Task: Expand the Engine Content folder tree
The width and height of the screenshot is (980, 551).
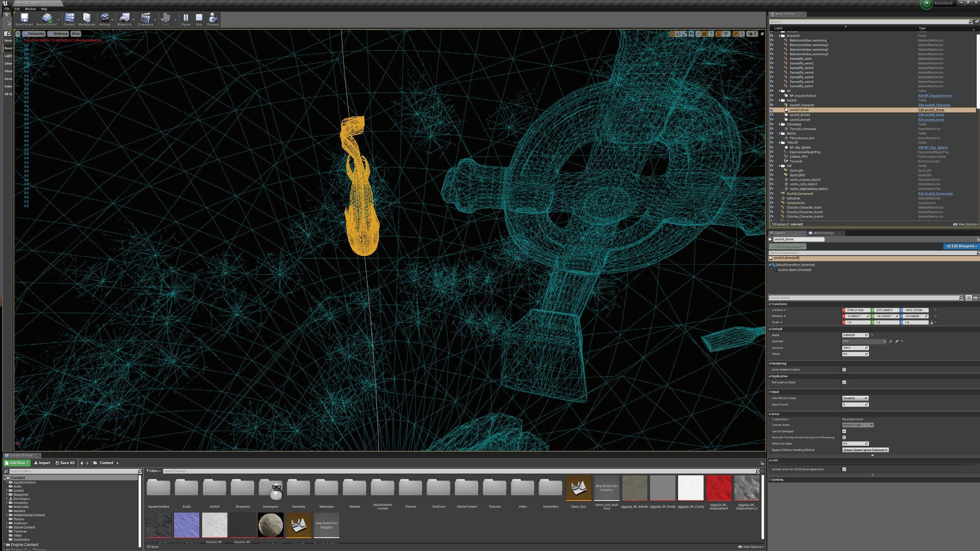Action: [x=5, y=545]
